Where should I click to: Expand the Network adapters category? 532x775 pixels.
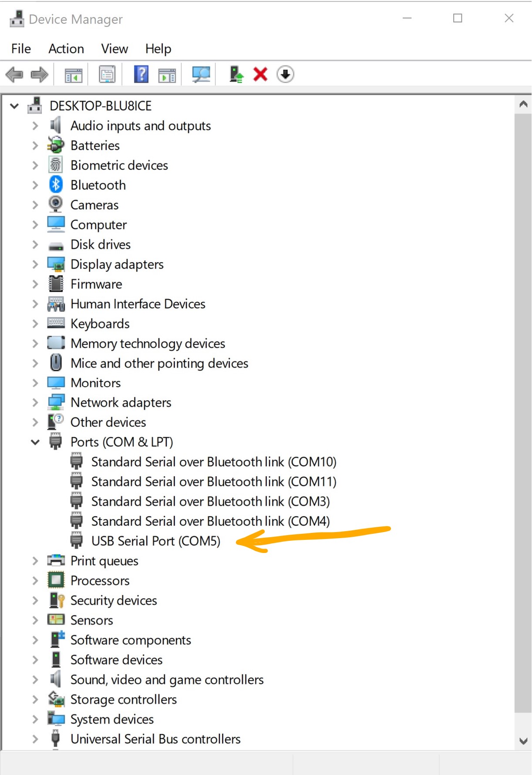(35, 403)
